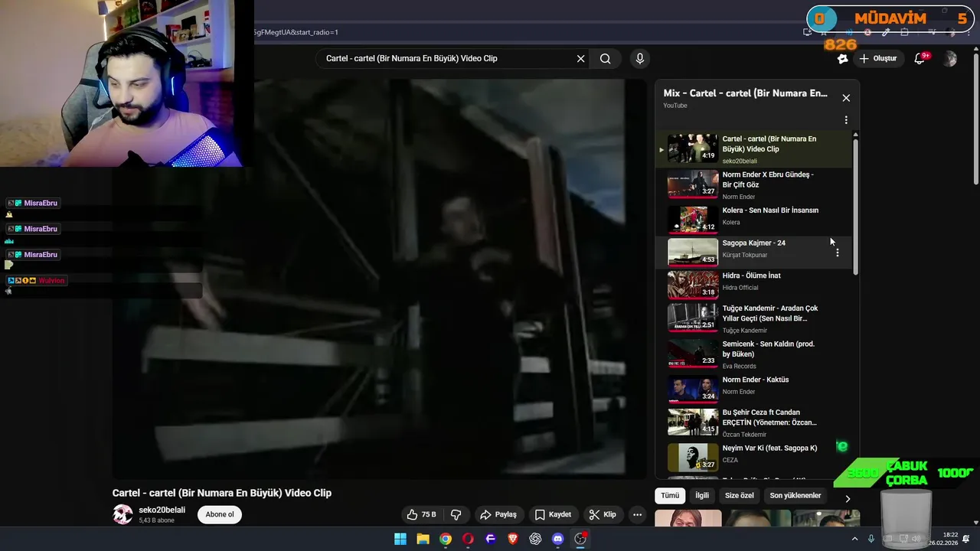Open ChatGPT app from the taskbar
Image resolution: width=980 pixels, height=551 pixels.
click(x=535, y=539)
